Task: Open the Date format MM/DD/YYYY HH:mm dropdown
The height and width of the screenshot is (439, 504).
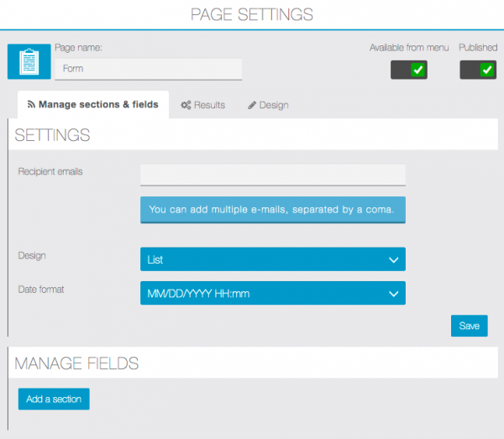Action: tap(272, 293)
